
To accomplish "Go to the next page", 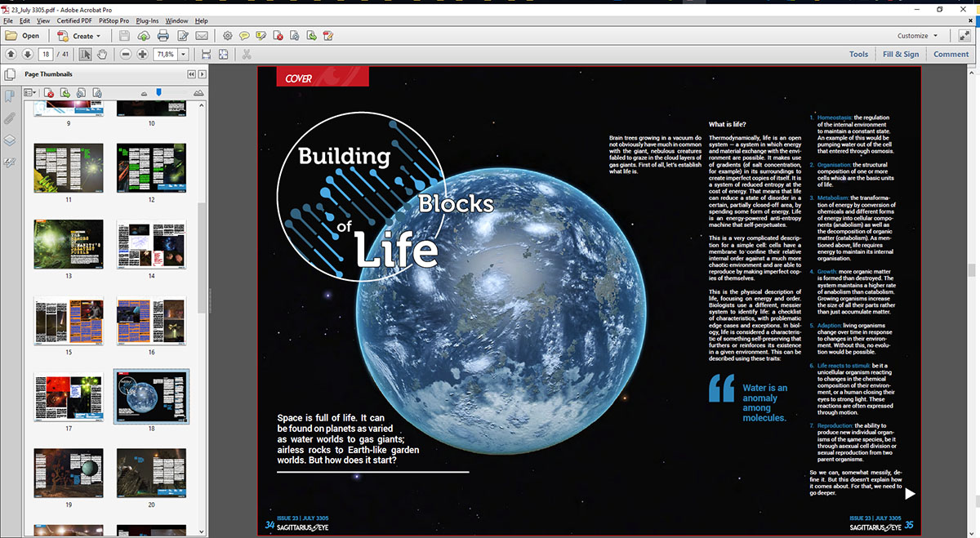I will [27, 55].
